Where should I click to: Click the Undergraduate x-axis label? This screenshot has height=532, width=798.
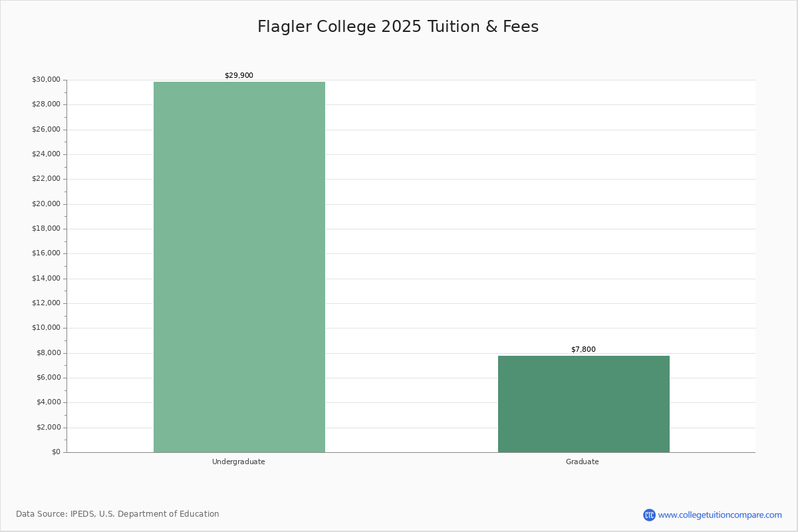click(x=239, y=462)
